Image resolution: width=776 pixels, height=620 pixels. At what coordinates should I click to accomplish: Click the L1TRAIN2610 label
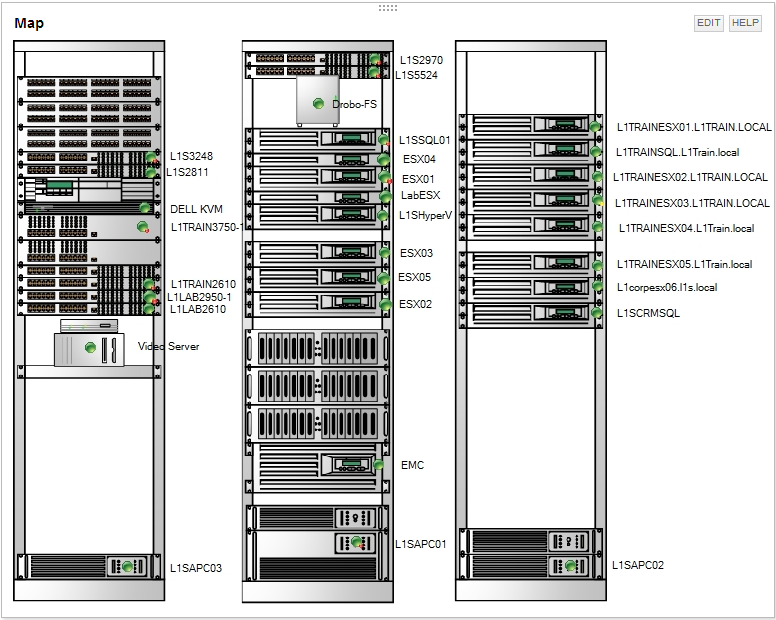(203, 285)
